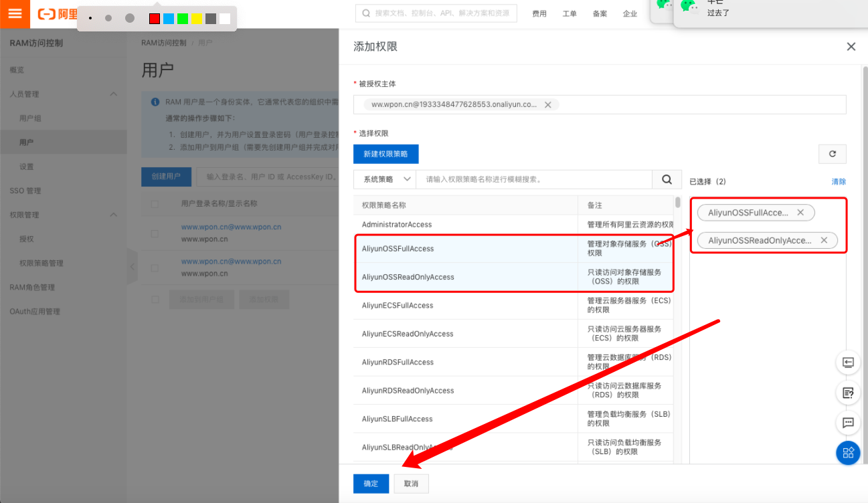Image resolution: width=868 pixels, height=503 pixels.
Task: Click the 新建权限策略 button
Action: (x=385, y=154)
